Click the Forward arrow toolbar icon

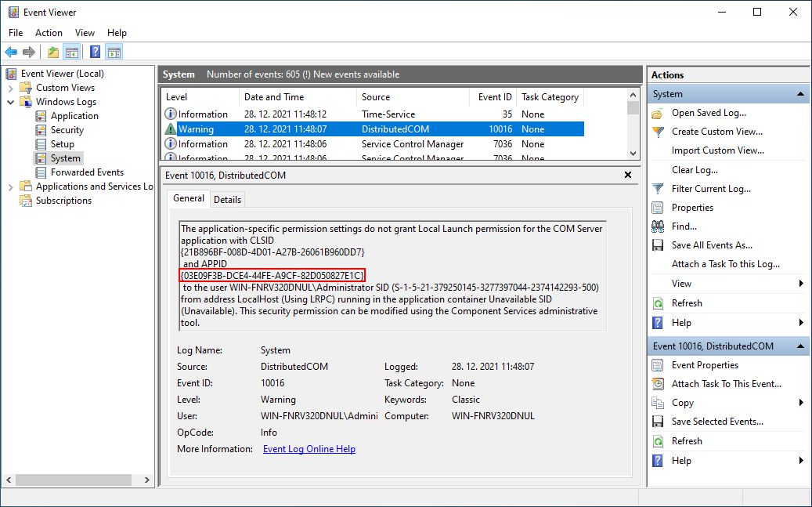[x=29, y=52]
